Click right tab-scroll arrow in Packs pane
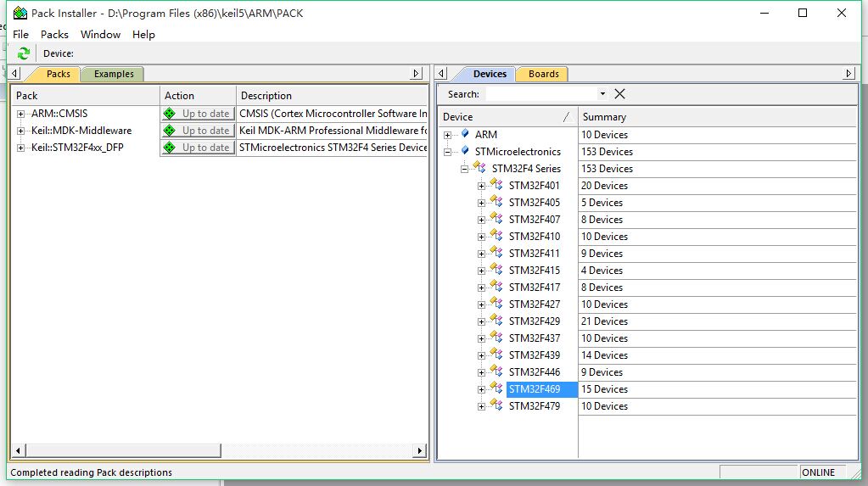This screenshot has height=486, width=868. pos(417,73)
